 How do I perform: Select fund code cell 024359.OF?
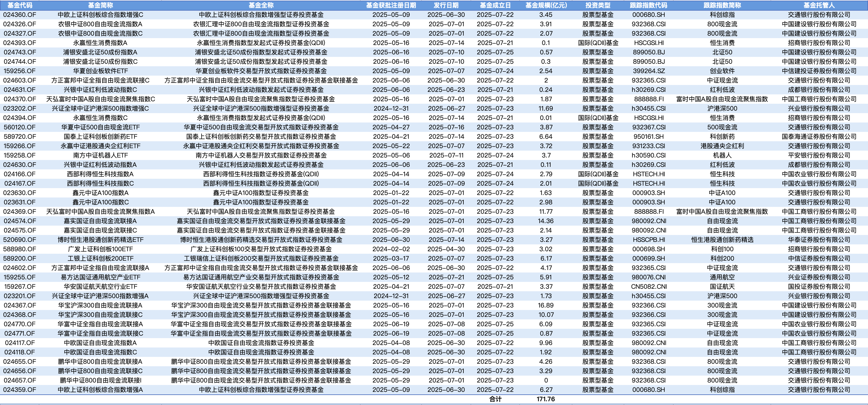pyautogui.click(x=20, y=389)
